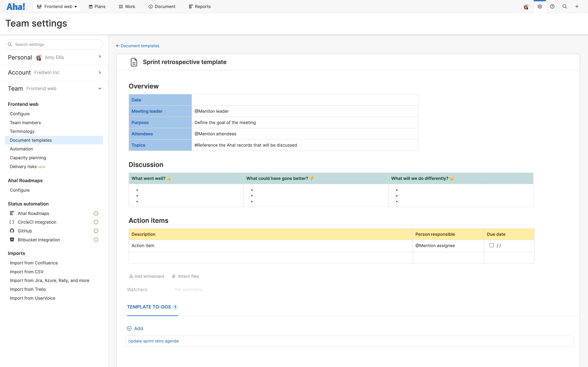Open settings gear icon in top bar
This screenshot has width=588, height=367.
(540, 7)
